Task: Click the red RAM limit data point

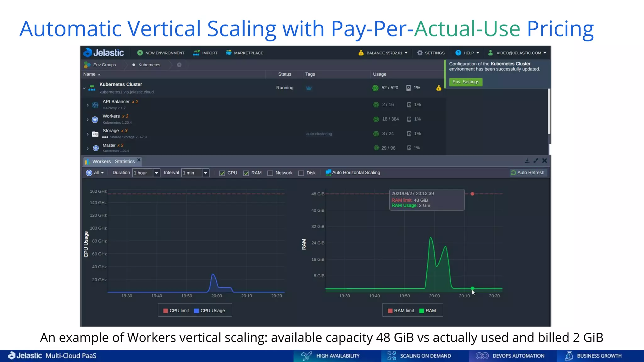Action: 472,194
